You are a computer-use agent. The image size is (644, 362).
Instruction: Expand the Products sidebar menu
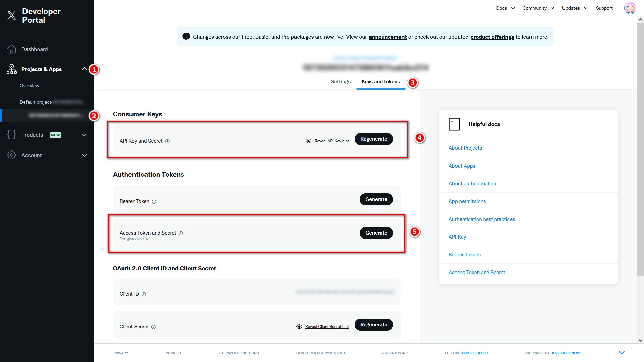coord(84,135)
